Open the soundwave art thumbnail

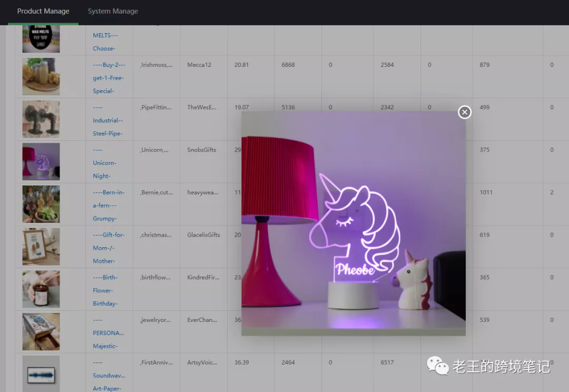tap(41, 374)
